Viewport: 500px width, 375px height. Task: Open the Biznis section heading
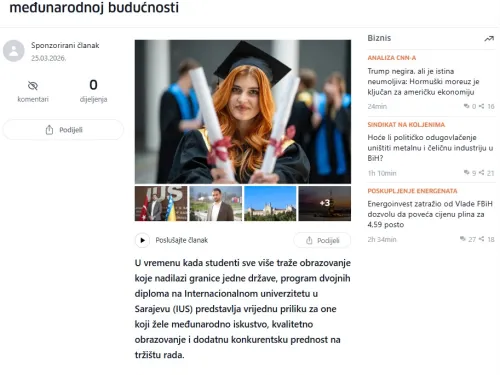click(379, 38)
